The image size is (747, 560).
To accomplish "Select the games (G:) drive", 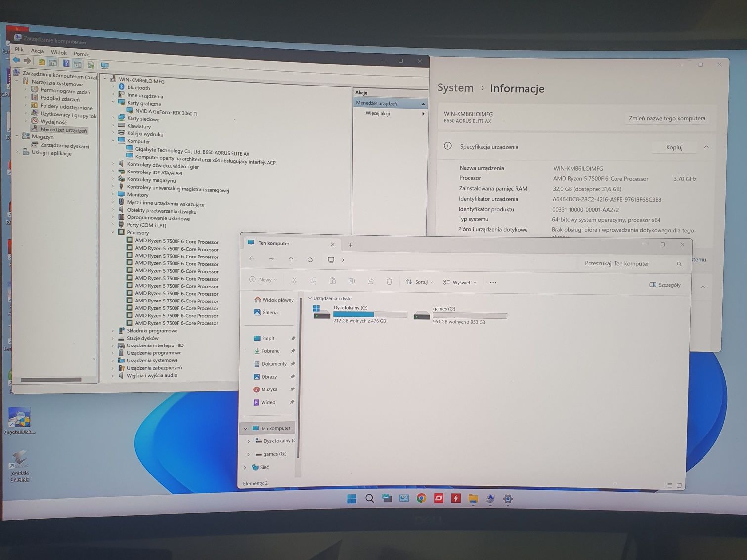I will pos(460,315).
